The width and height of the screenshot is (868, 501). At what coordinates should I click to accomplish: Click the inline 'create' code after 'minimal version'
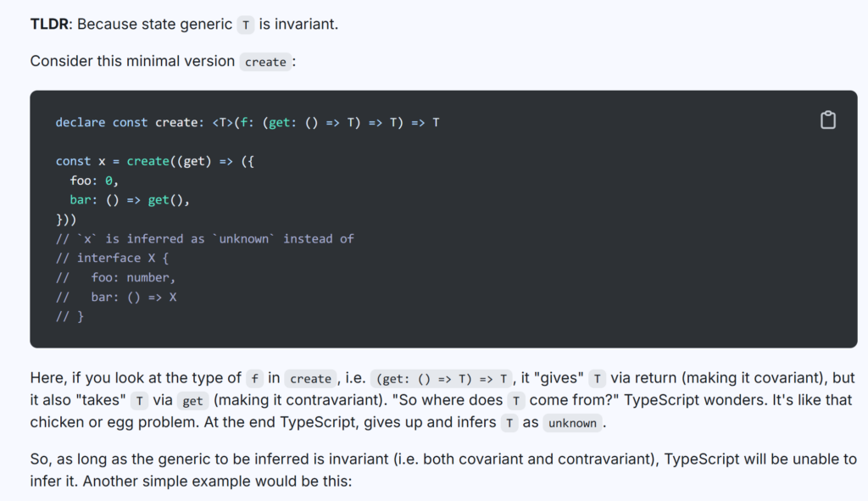pos(265,61)
